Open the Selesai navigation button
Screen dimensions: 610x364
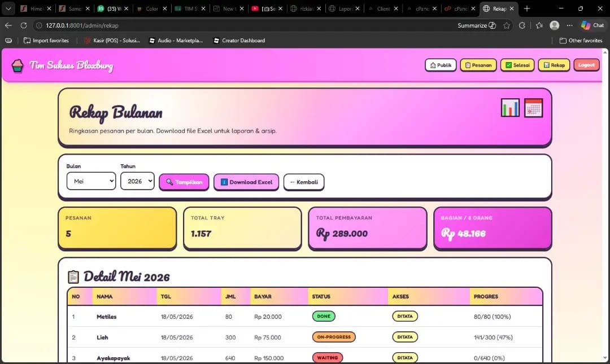(517, 65)
